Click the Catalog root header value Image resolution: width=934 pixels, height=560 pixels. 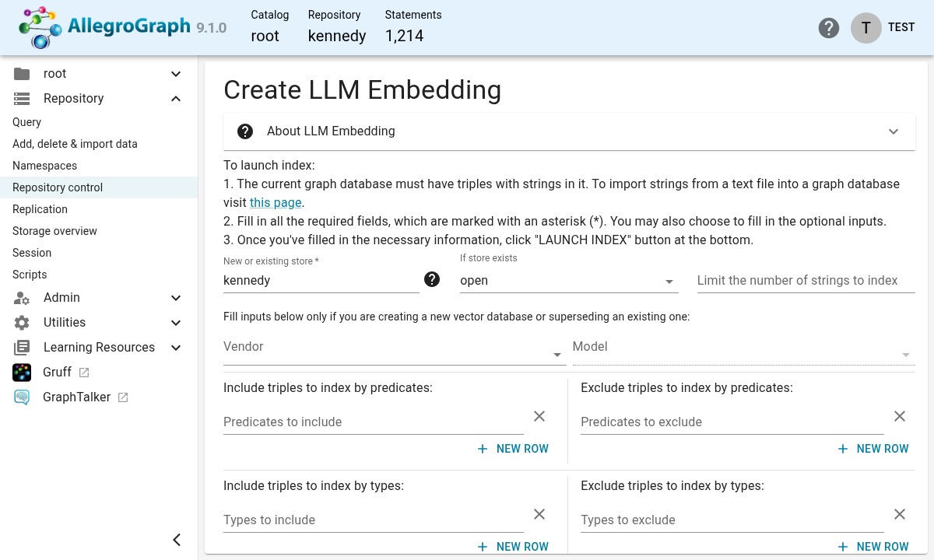coord(265,36)
